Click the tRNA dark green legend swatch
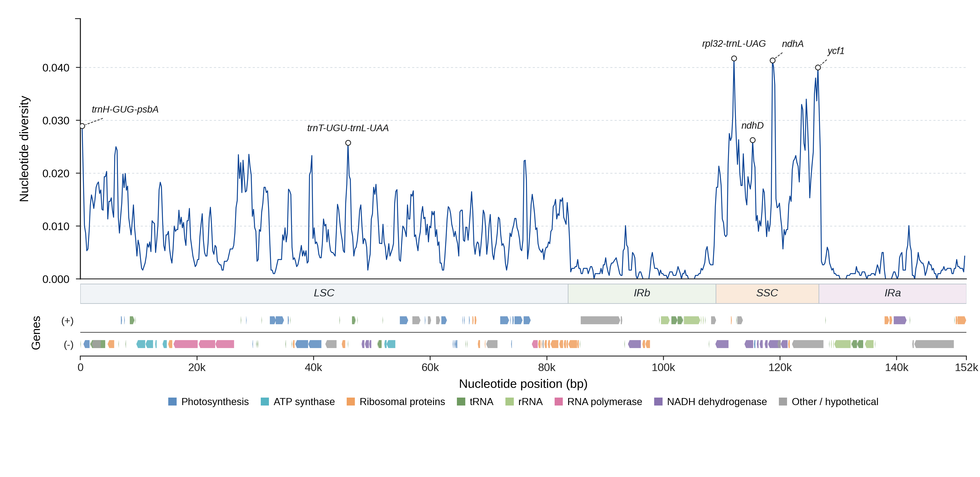The image size is (980, 477). [x=461, y=402]
